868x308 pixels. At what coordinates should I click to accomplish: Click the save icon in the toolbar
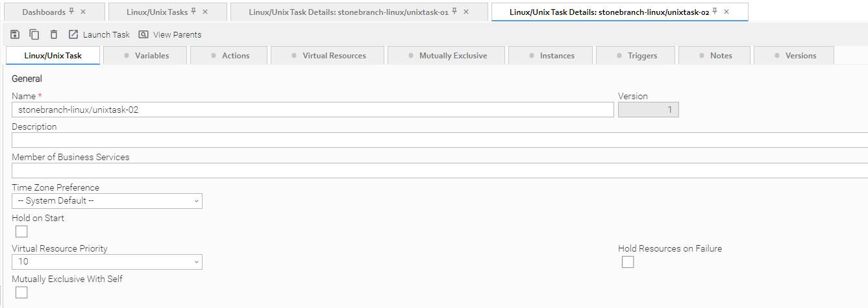[16, 34]
